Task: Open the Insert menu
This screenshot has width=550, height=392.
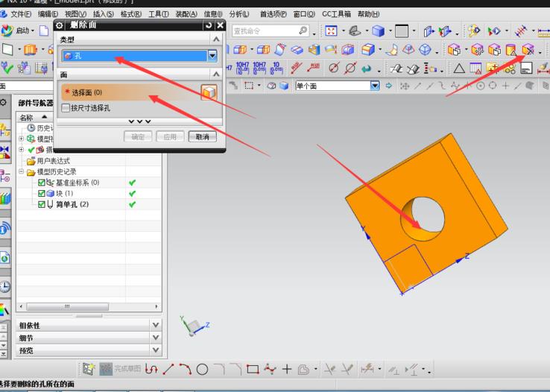Action: (103, 14)
